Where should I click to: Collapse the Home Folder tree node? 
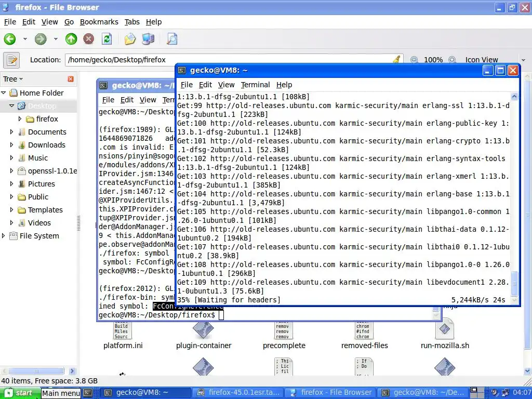4,92
